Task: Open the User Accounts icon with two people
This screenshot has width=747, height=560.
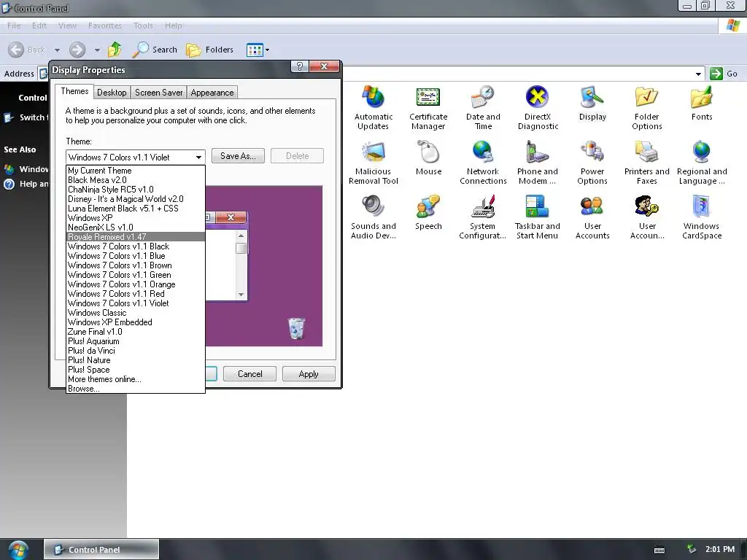Action: [x=592, y=217]
